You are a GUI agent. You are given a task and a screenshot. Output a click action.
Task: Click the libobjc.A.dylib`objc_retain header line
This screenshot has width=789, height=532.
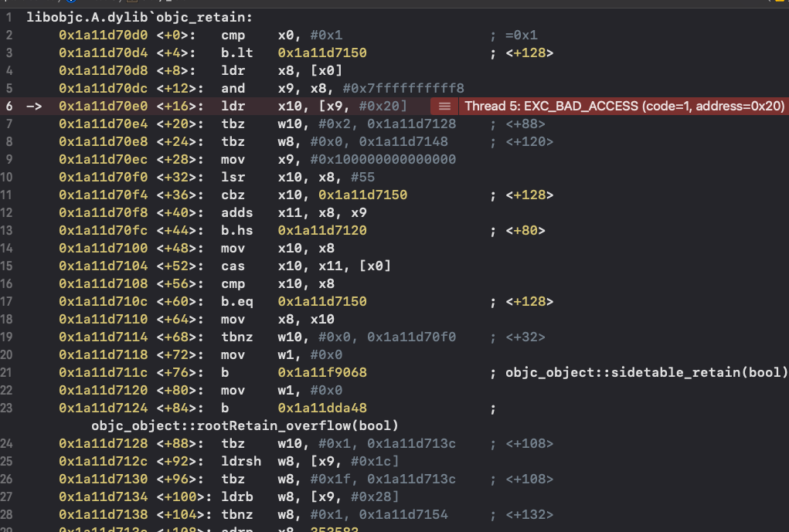tap(139, 18)
